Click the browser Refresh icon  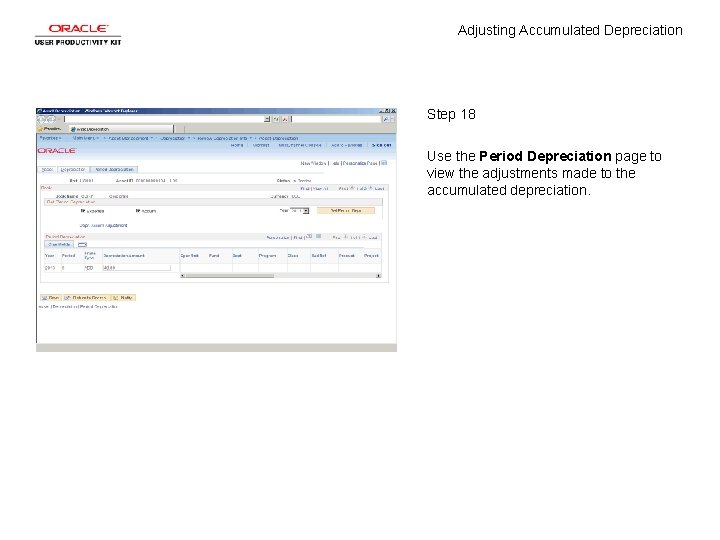click(x=276, y=119)
